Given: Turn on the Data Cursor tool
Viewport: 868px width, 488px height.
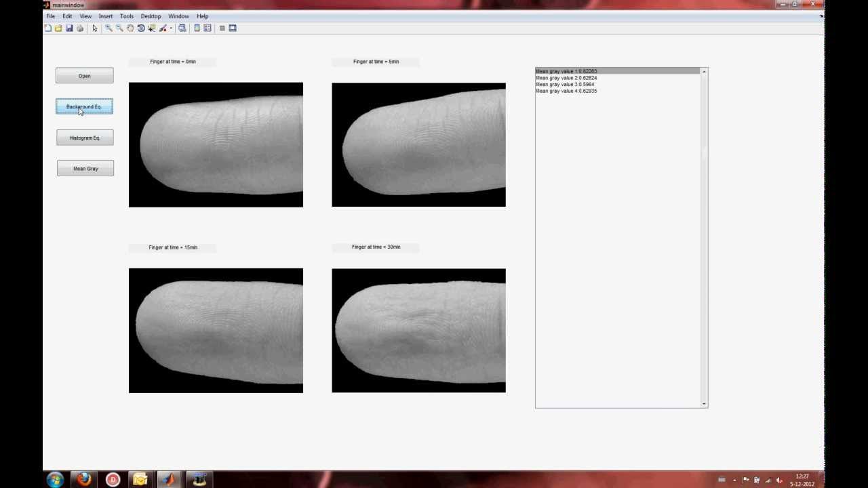Looking at the screenshot, I should click(x=152, y=28).
